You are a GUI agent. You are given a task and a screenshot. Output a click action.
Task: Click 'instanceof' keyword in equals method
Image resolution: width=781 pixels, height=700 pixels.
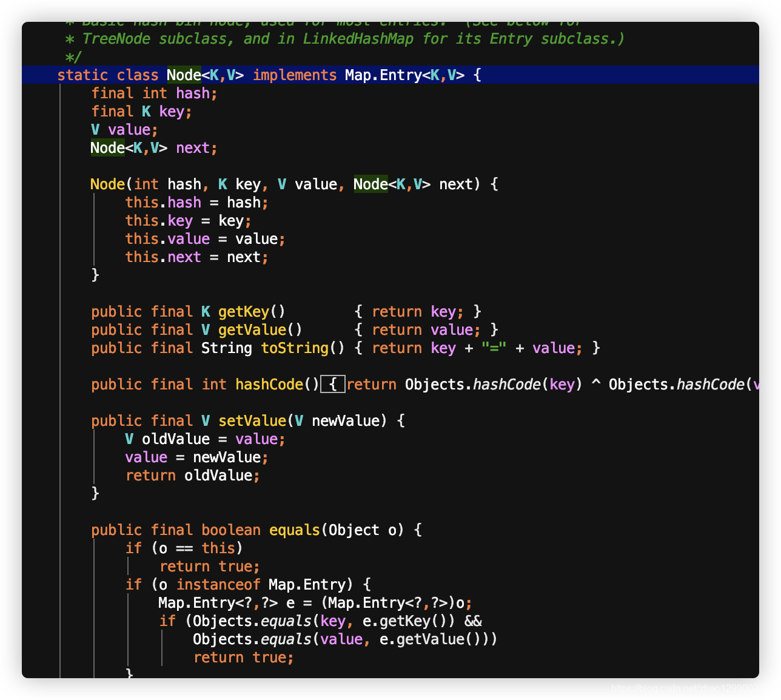218,584
